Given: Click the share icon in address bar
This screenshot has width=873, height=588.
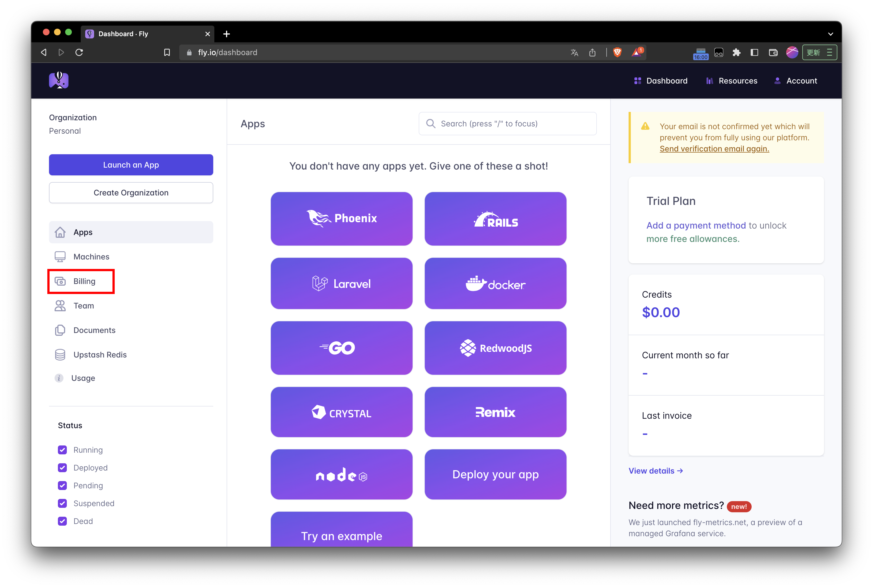Looking at the screenshot, I should point(592,53).
